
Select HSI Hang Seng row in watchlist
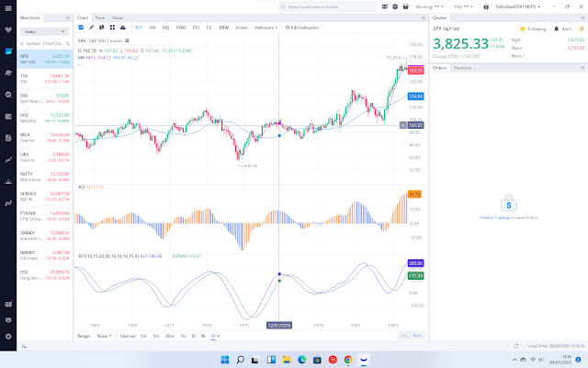coord(45,275)
